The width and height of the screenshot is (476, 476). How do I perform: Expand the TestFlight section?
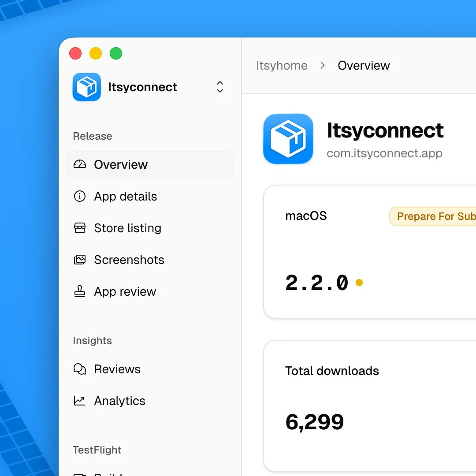[97, 450]
